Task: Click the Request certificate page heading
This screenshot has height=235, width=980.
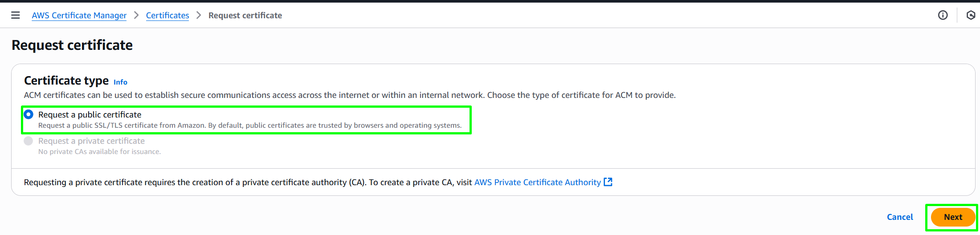Action: click(72, 45)
